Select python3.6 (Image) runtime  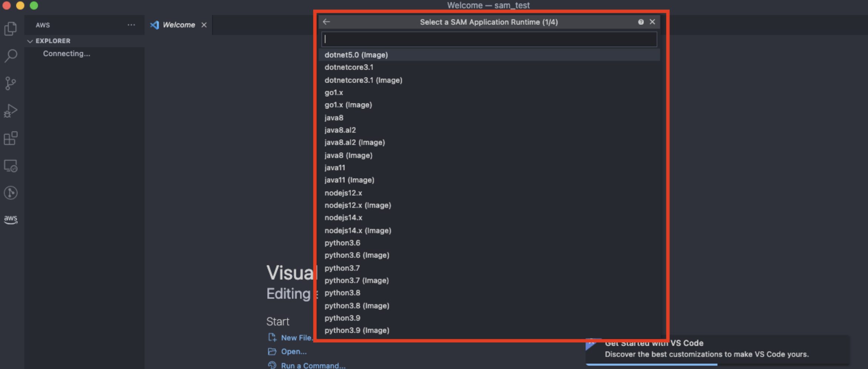tap(489, 255)
